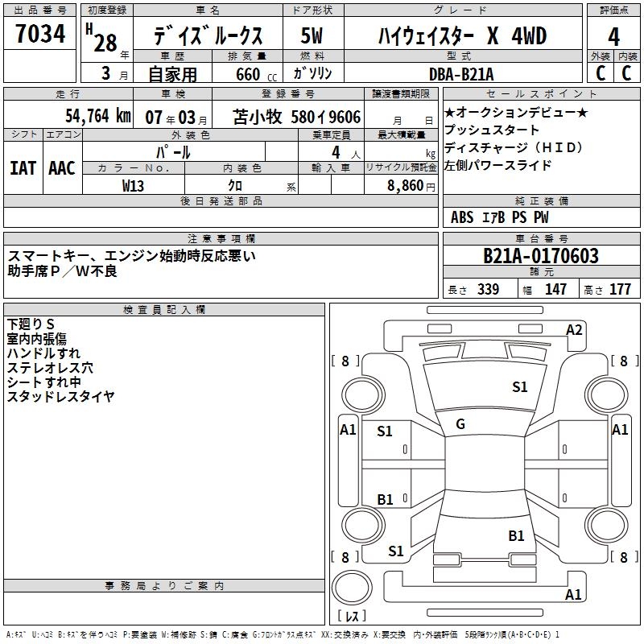Select the B1 dent mark above the lower-right wheel
This screenshot has height=644, width=644.
[516, 535]
